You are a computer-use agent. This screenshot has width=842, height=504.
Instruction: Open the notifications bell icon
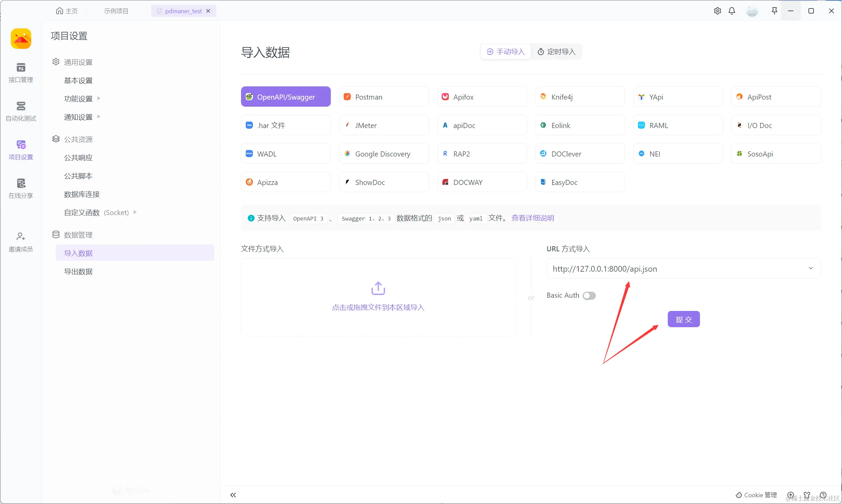click(732, 11)
